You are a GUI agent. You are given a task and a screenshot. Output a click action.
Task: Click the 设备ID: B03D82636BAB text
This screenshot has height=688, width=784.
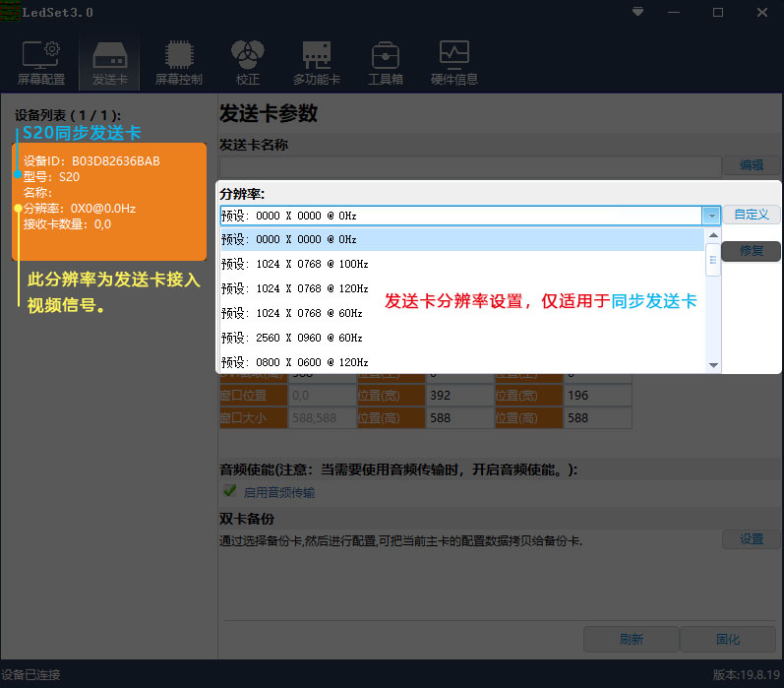(x=91, y=161)
